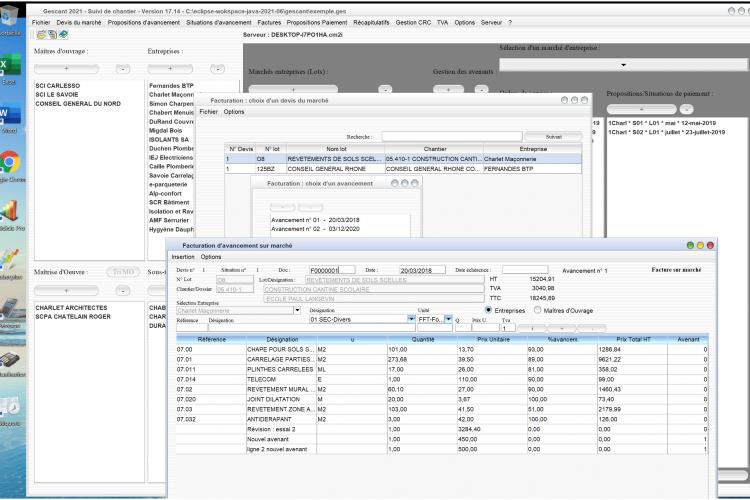Screen dimensions: 750x500
Task: Select the JOINT DILATATION row
Action: [x=441, y=399]
